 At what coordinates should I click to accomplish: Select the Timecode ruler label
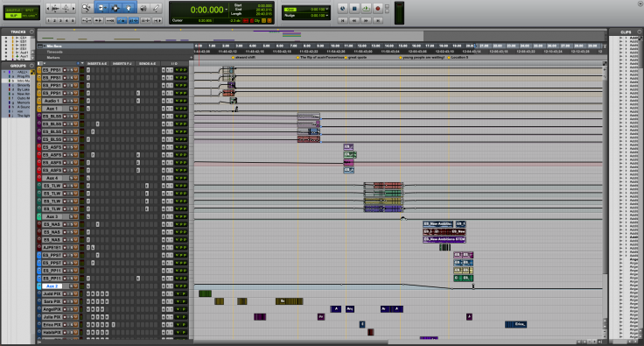(x=54, y=52)
